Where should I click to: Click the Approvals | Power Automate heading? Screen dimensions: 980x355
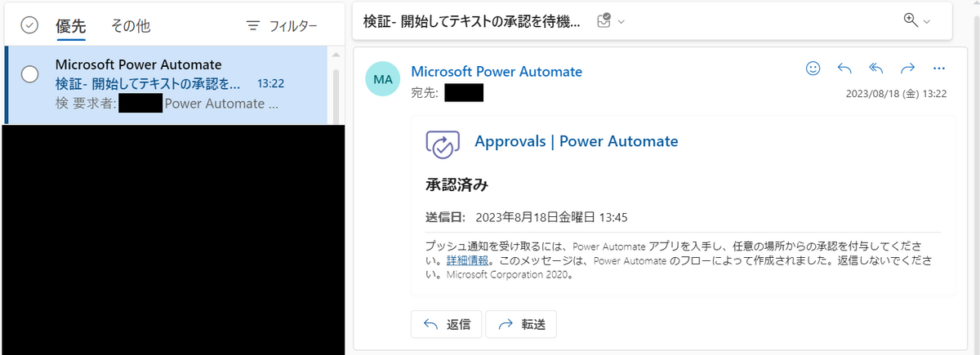click(x=577, y=141)
